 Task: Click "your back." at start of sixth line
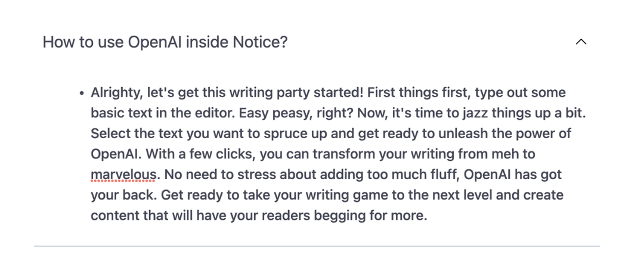point(123,196)
